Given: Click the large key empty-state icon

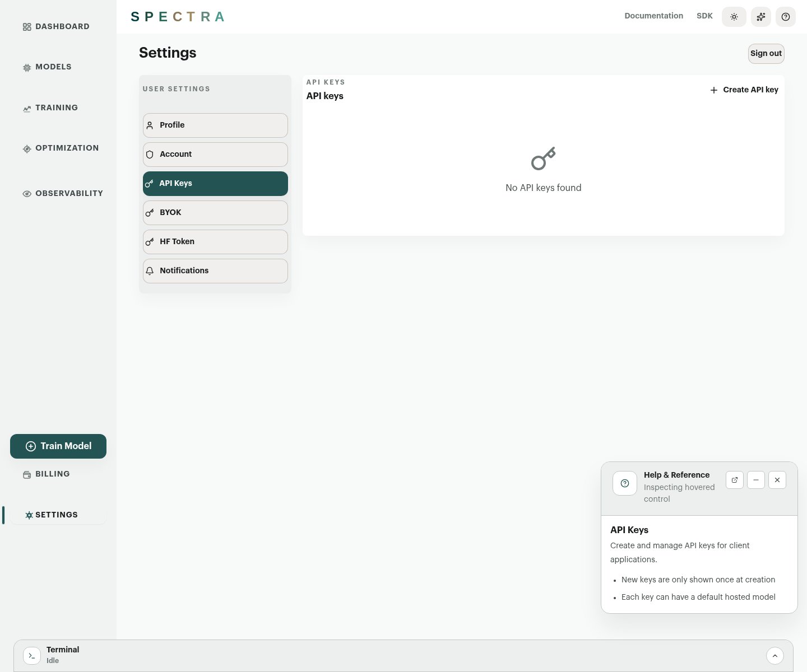Looking at the screenshot, I should tap(544, 158).
